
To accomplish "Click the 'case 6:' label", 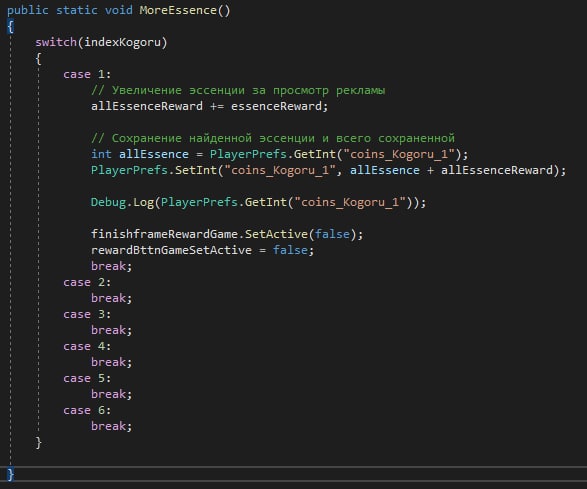I will point(87,410).
